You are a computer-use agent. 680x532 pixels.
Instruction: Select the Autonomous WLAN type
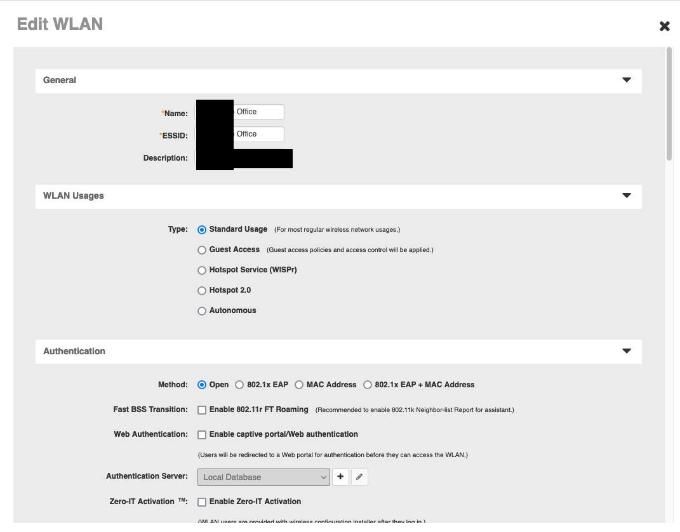[202, 311]
